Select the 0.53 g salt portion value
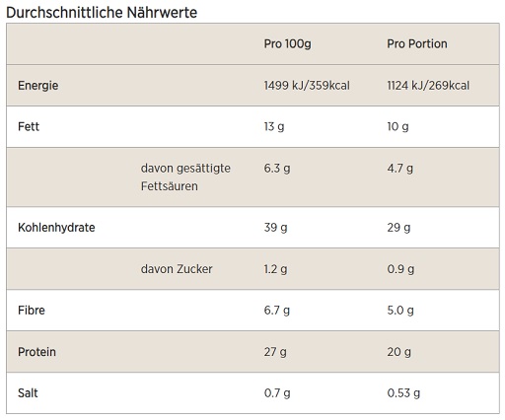Image resolution: width=505 pixels, height=420 pixels. click(403, 393)
